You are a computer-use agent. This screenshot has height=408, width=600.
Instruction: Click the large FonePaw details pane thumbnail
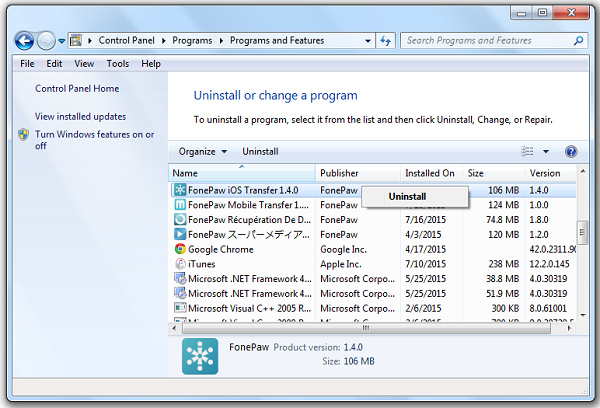click(200, 356)
